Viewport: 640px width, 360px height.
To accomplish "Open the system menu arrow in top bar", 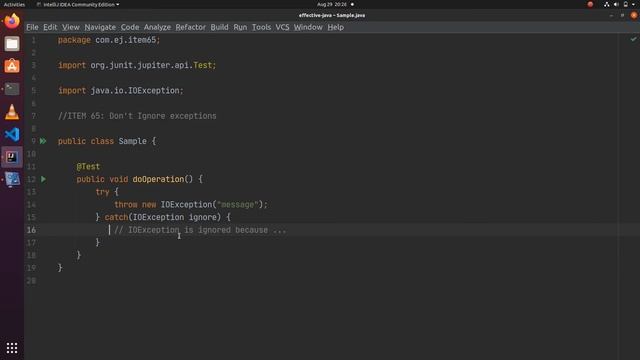I will (x=633, y=4).
